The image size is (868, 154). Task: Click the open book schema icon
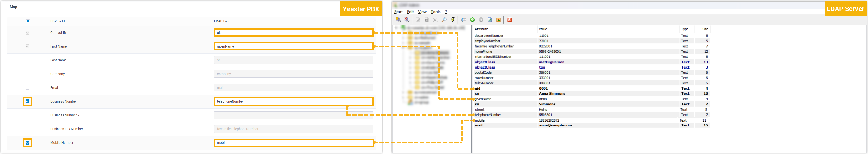point(464,20)
